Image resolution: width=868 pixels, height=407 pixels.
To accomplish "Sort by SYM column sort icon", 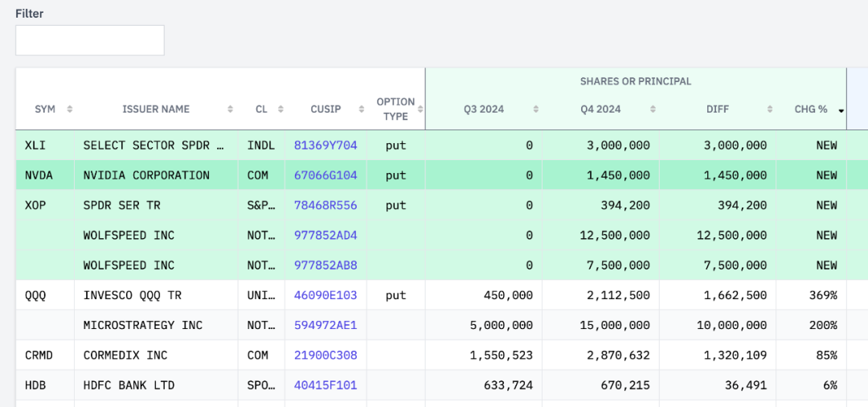I will pos(70,109).
